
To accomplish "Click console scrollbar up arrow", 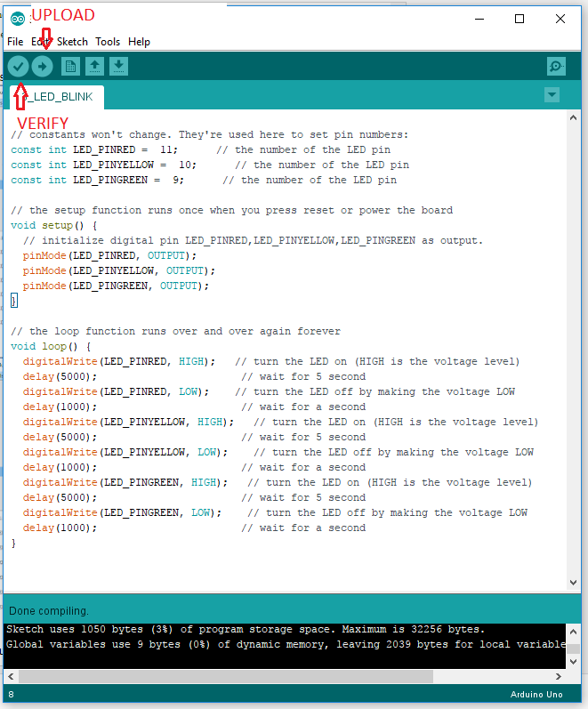I will [573, 632].
